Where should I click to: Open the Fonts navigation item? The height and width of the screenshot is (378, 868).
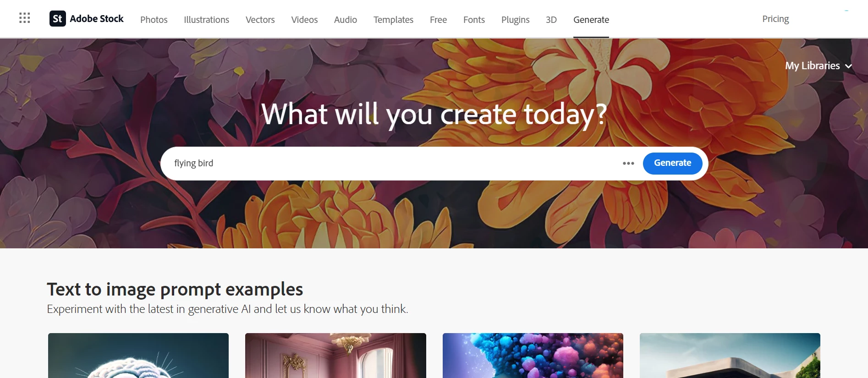[474, 20]
